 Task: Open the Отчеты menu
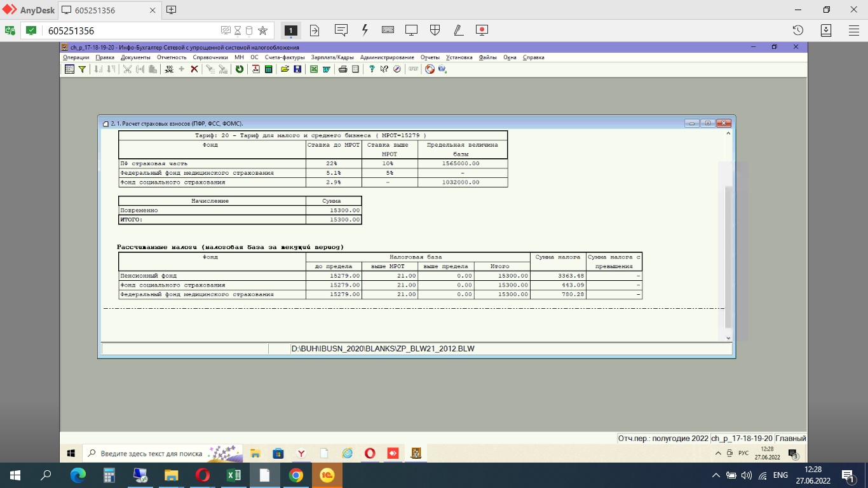pos(430,57)
